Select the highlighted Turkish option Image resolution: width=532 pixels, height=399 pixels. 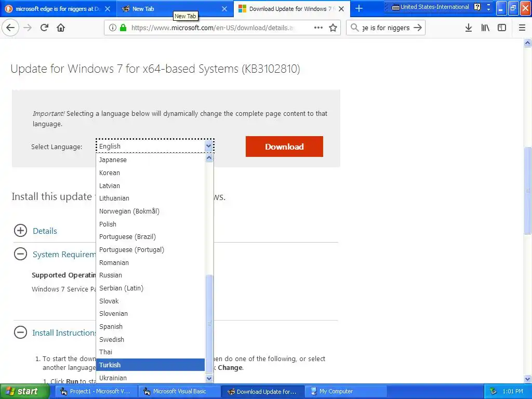coord(150,365)
